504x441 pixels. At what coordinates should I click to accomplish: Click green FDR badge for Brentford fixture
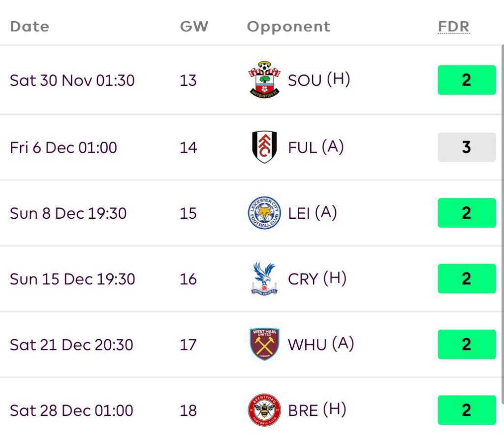[x=467, y=410]
